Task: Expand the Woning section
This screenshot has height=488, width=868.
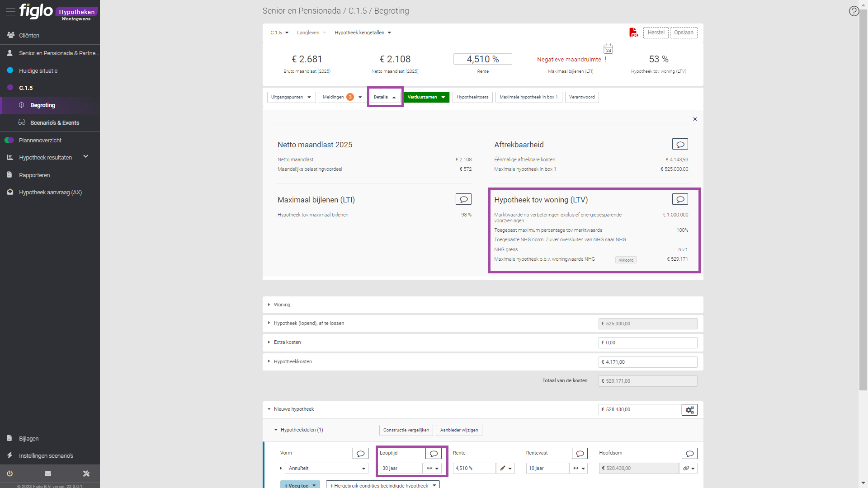Action: pyautogui.click(x=483, y=305)
